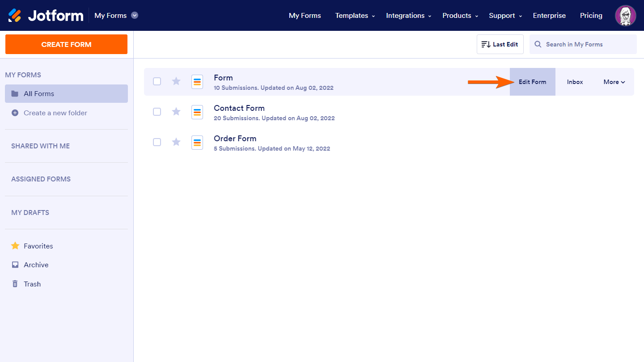This screenshot has height=362, width=644.
Task: Click the plus icon for new folder
Action: click(x=15, y=113)
